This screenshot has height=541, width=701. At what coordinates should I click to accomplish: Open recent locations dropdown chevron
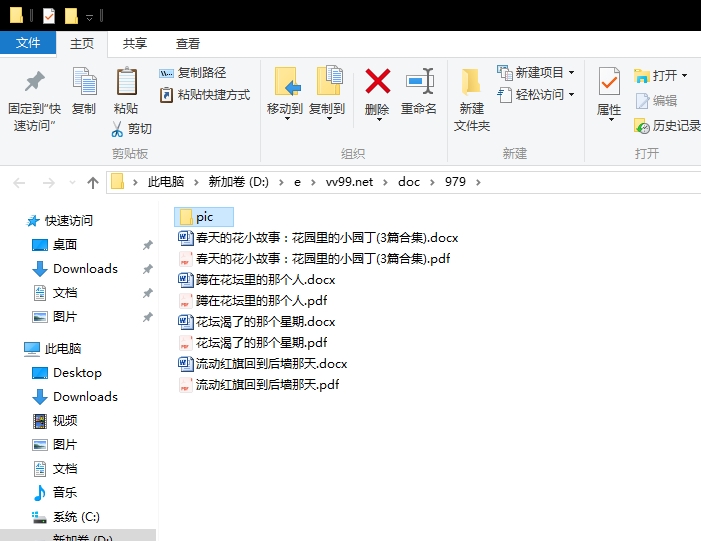tap(72, 182)
